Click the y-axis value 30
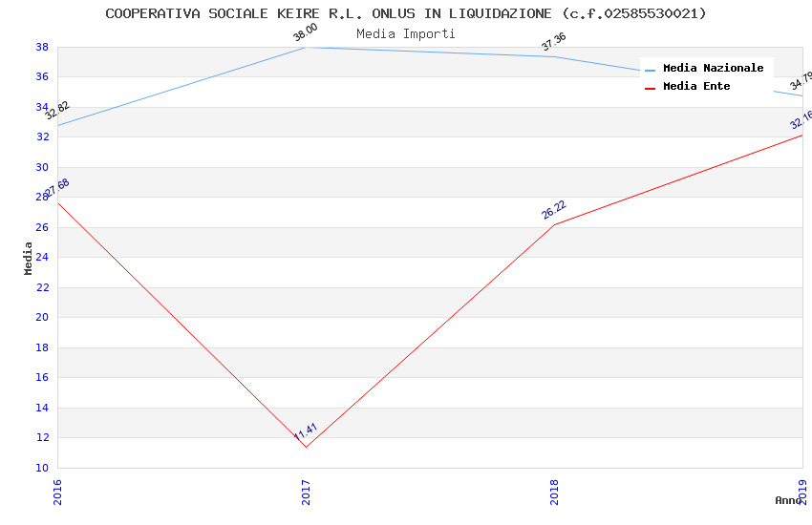Viewport: 812px width, 525px height. coord(42,167)
